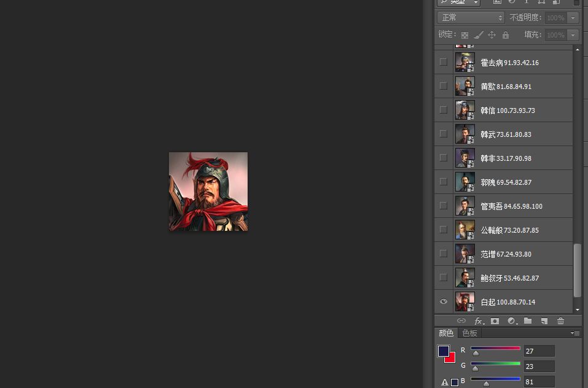Switch to the 色板 tab
Image resolution: width=588 pixels, height=388 pixels.
tap(469, 333)
